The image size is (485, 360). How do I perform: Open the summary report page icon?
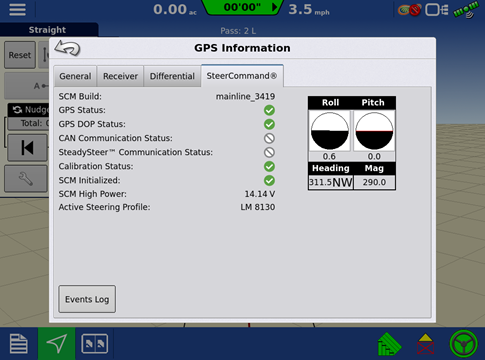[x=19, y=344]
